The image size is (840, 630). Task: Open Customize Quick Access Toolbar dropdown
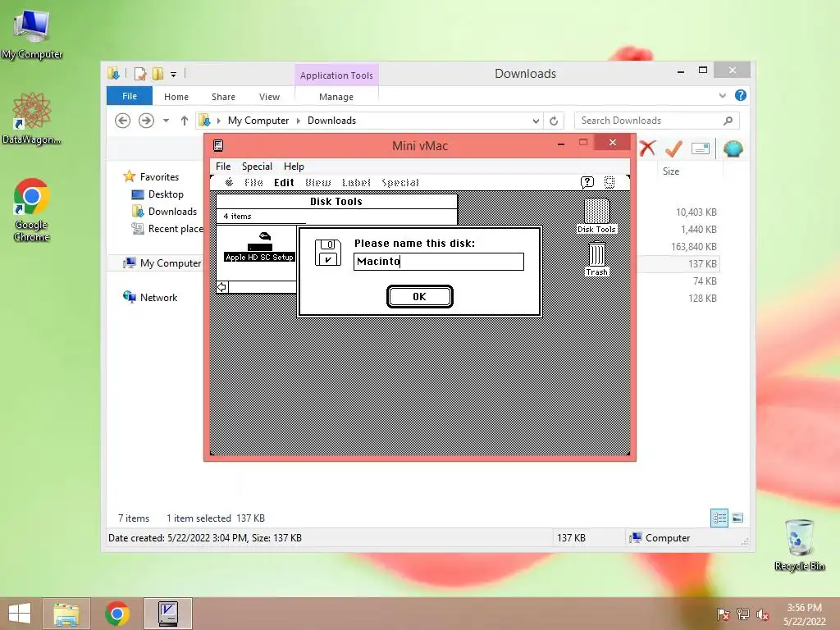coord(174,74)
